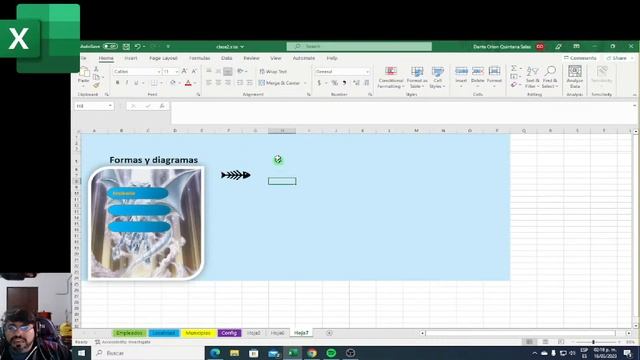The image size is (640, 360).
Task: Expand the Name Box dropdown arrow
Action: point(110,106)
